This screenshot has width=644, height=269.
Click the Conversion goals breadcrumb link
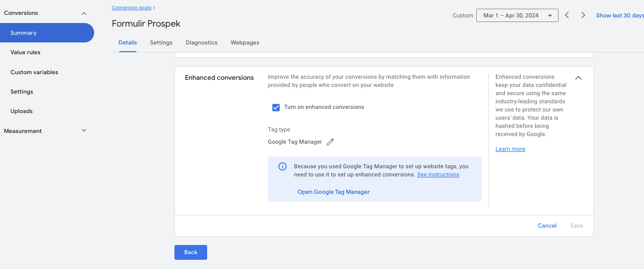tap(132, 8)
